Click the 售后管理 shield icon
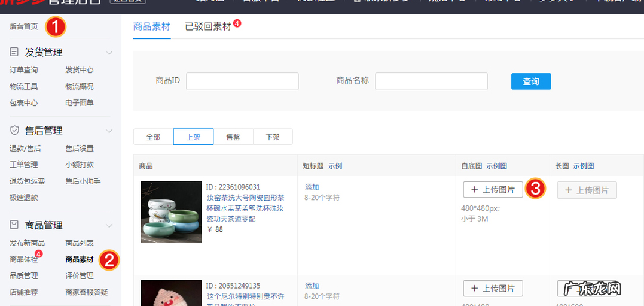Image resolution: width=644 pixels, height=306 pixels. tap(14, 131)
